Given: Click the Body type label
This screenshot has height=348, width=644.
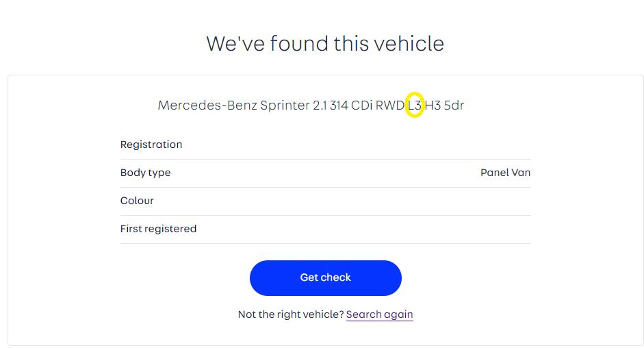Looking at the screenshot, I should (x=145, y=173).
